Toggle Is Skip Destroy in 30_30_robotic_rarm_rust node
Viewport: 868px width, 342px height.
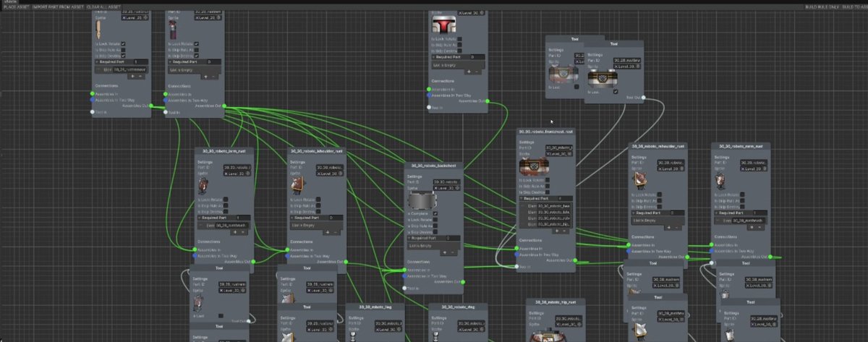743,207
